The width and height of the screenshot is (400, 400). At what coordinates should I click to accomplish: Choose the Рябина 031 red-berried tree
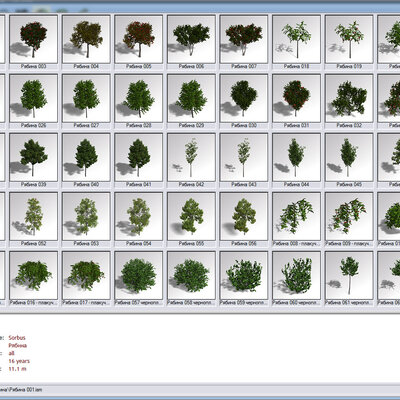click(x=296, y=98)
